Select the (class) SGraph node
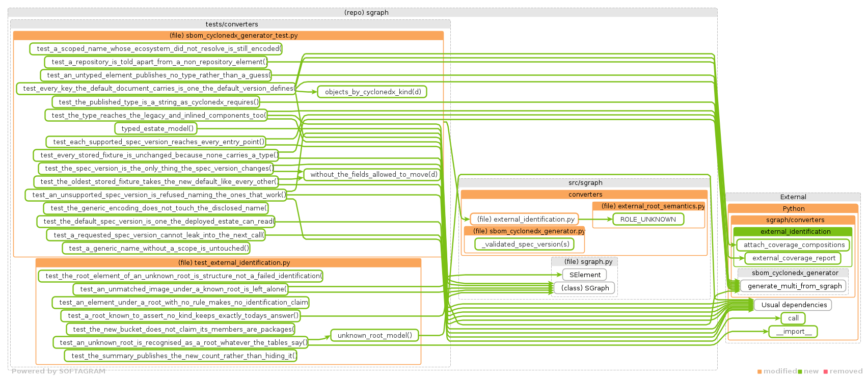Screen dimensions: 868x378 pyautogui.click(x=585, y=288)
